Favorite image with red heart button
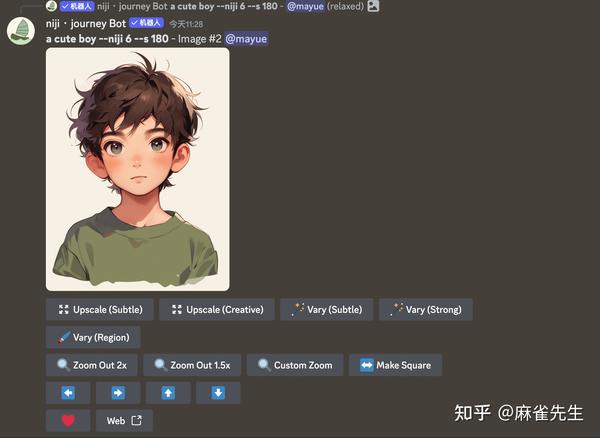 click(x=68, y=421)
